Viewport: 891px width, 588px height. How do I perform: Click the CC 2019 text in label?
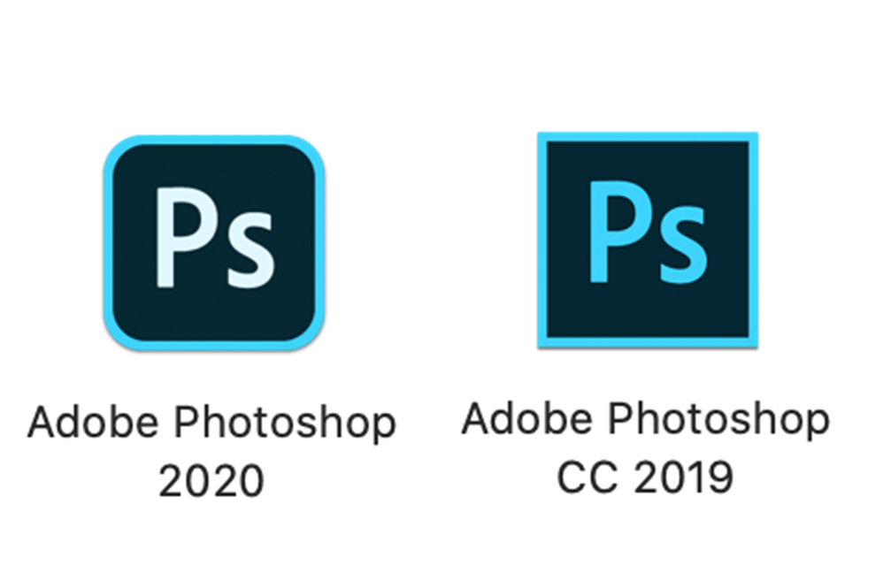tap(646, 477)
